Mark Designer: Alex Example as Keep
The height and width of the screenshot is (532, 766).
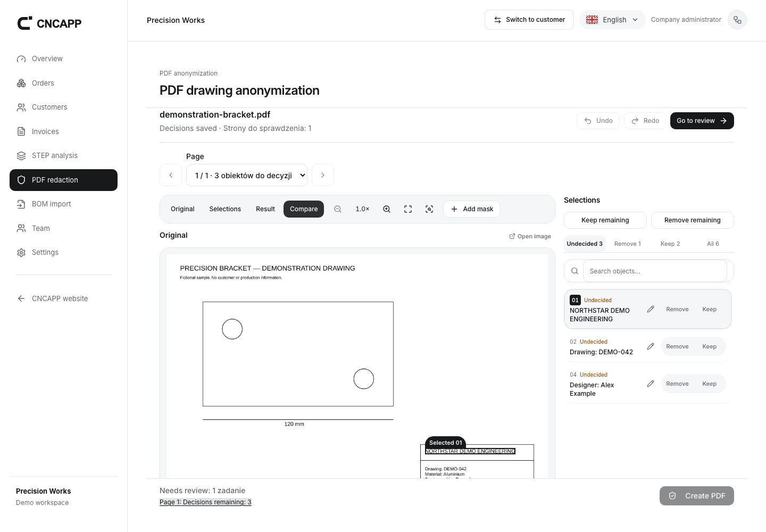click(x=709, y=384)
